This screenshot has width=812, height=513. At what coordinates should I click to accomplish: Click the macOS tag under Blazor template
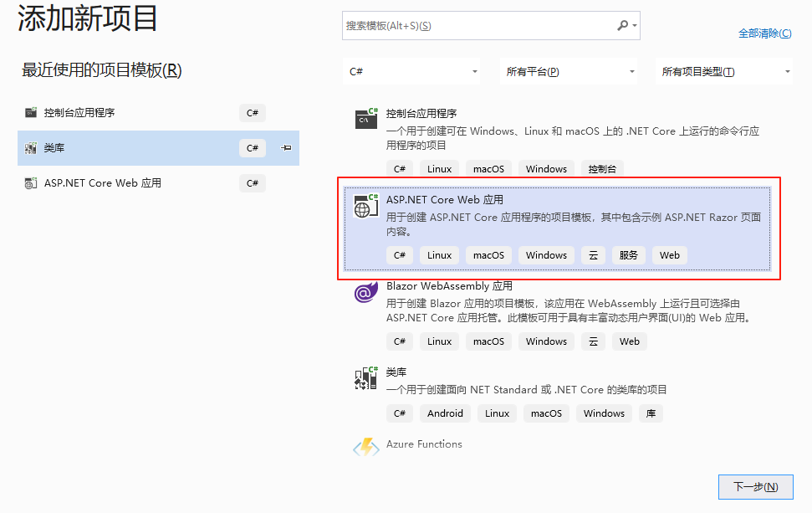click(x=488, y=341)
